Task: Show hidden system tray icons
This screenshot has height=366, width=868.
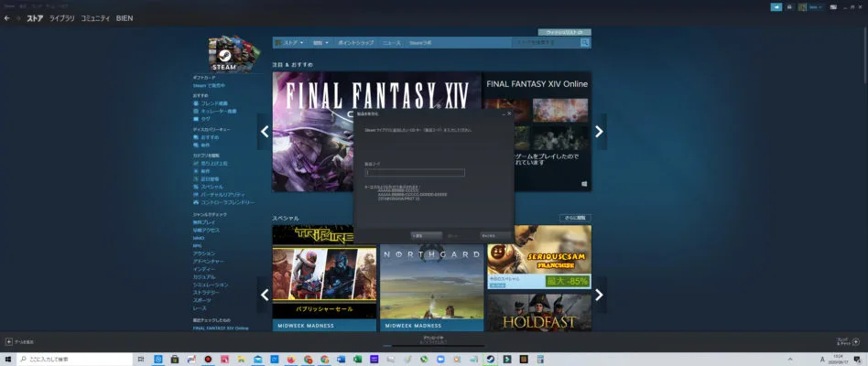Action: click(788, 360)
